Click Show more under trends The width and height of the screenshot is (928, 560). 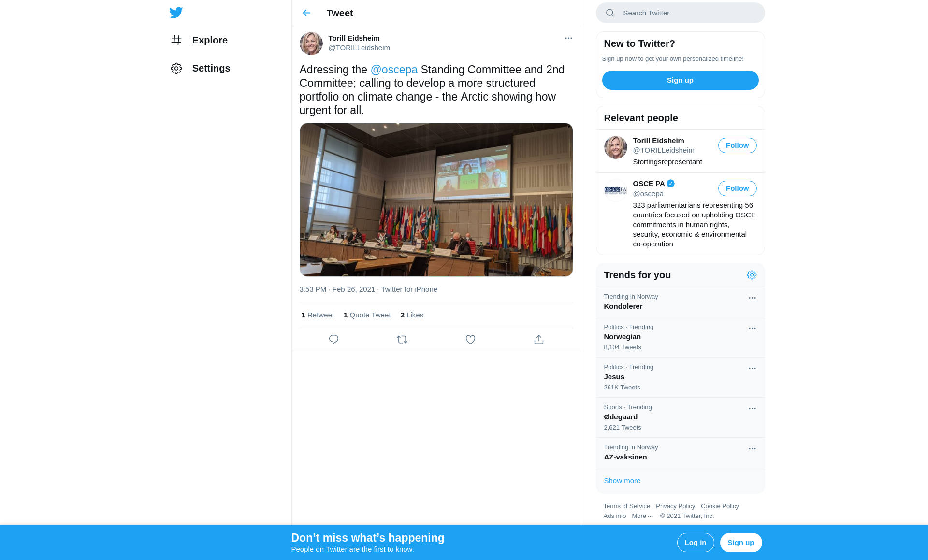(x=622, y=481)
